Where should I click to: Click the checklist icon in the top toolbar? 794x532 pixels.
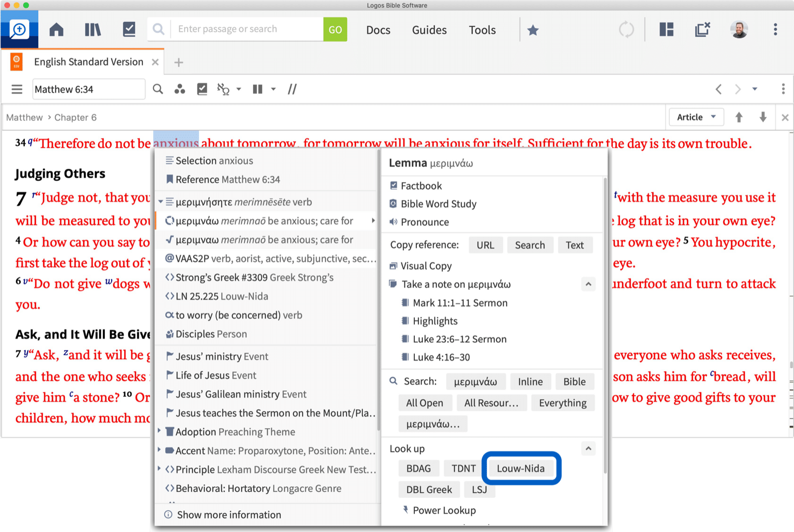pos(129,29)
